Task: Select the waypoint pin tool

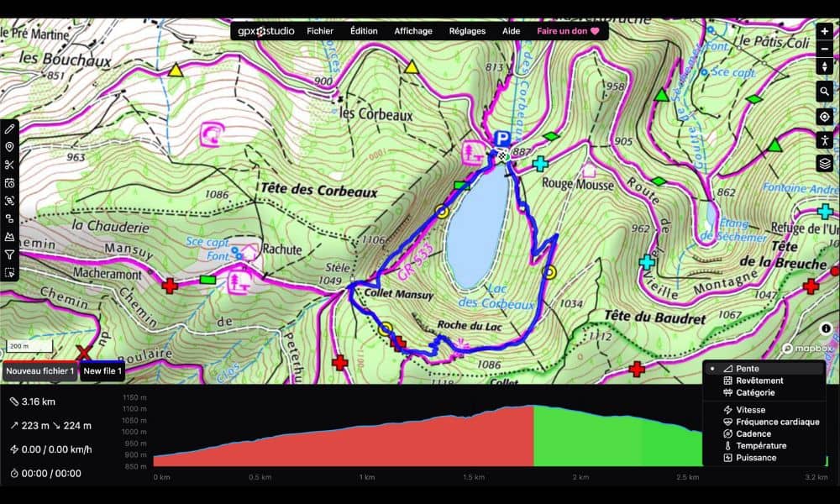Action: tap(9, 147)
